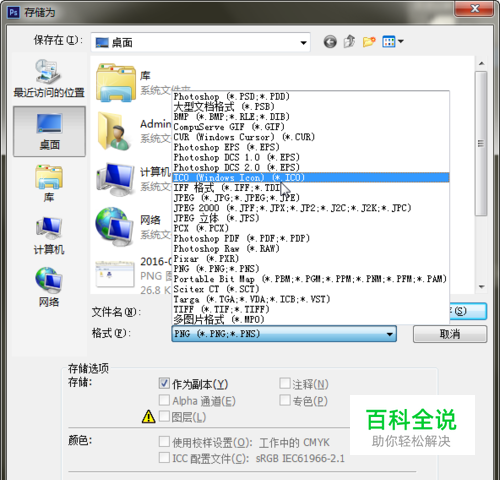500x480 pixels.
Task: Select the 计算机 icon in file list
Action: point(115,179)
